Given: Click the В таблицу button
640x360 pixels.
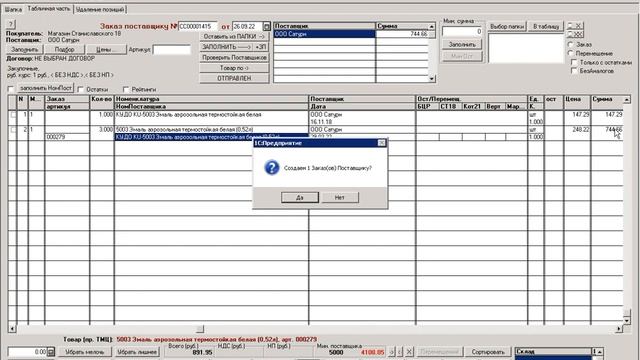Looking at the screenshot, I should [x=546, y=27].
